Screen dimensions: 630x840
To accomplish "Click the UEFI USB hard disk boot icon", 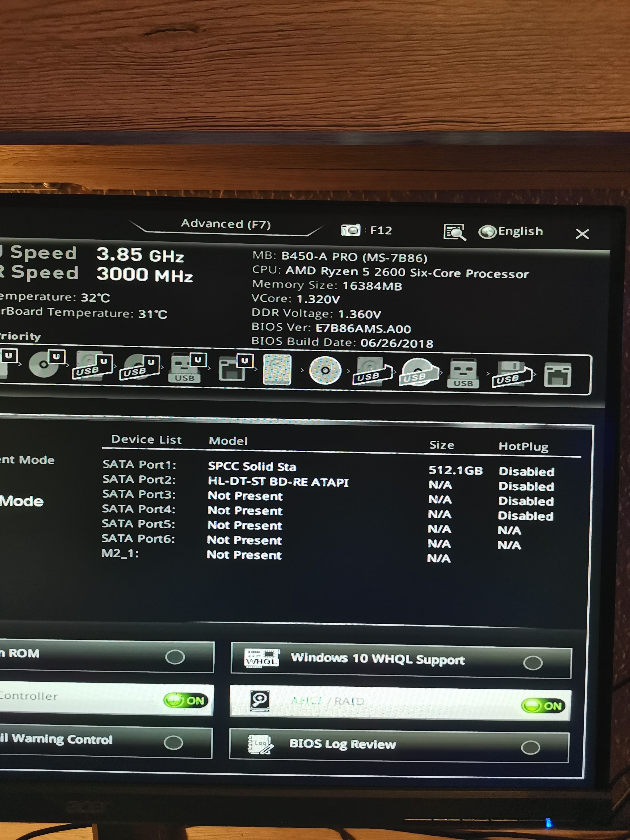I will click(x=92, y=366).
